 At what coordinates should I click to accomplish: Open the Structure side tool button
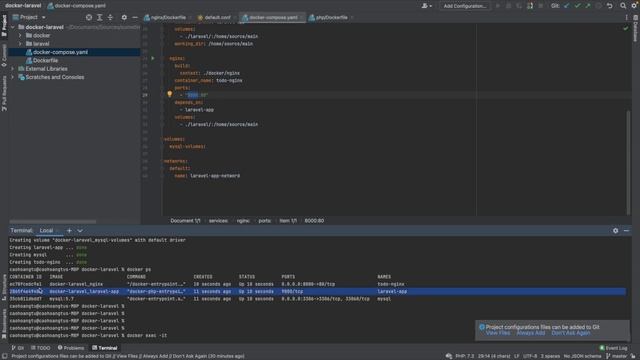[x=4, y=287]
